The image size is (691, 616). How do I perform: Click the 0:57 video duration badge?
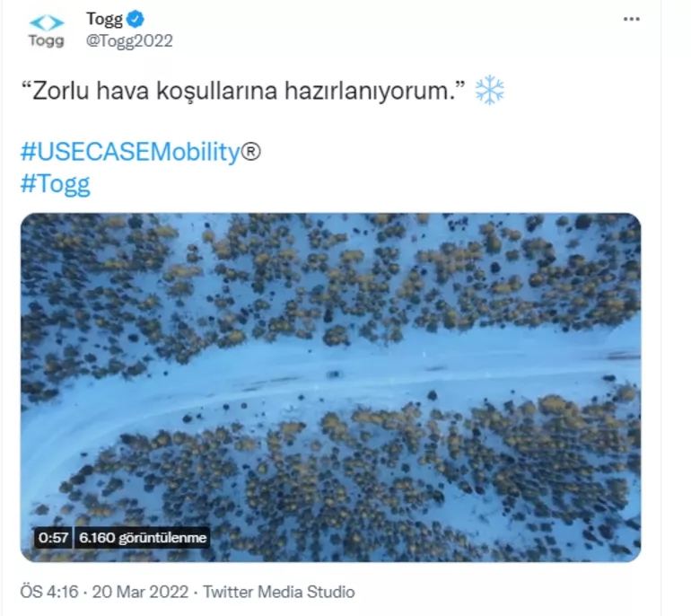53,538
